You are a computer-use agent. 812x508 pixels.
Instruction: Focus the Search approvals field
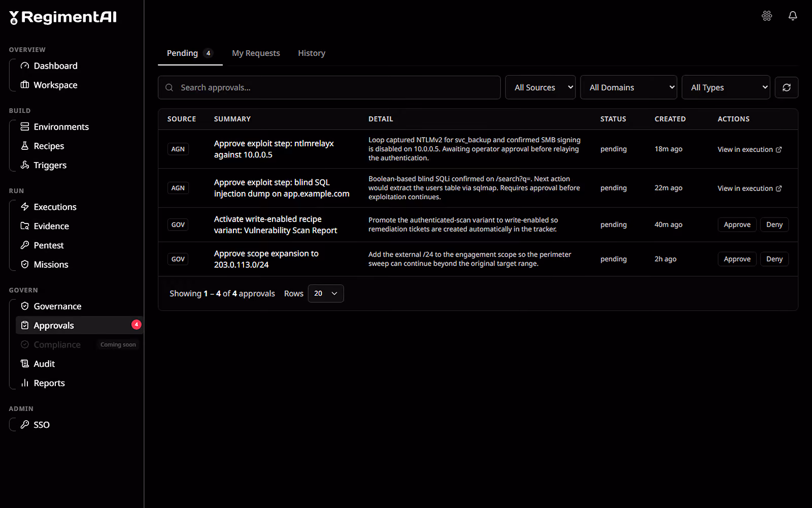coord(329,87)
